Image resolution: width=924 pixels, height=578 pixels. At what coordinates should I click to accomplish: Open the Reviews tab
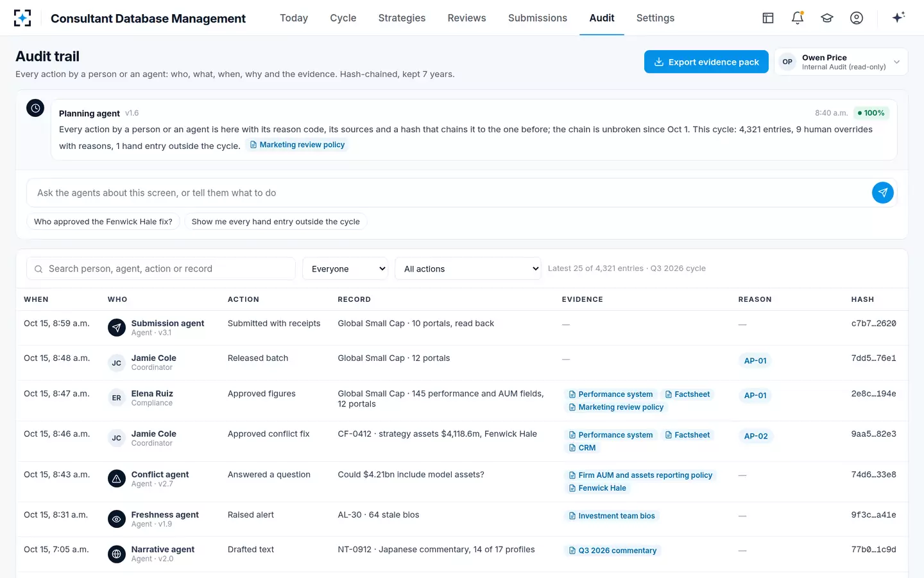466,18
